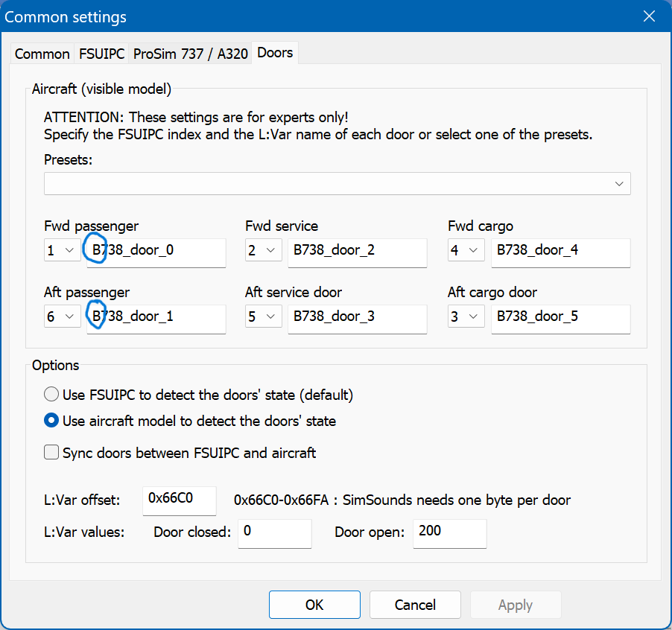Close the Common settings dialog
This screenshot has width=672, height=630.
[x=649, y=16]
